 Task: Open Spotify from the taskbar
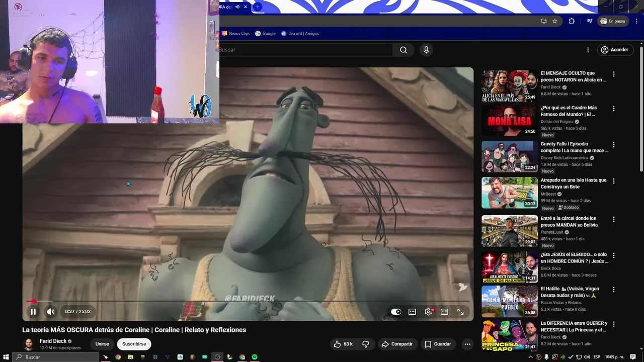[255, 357]
